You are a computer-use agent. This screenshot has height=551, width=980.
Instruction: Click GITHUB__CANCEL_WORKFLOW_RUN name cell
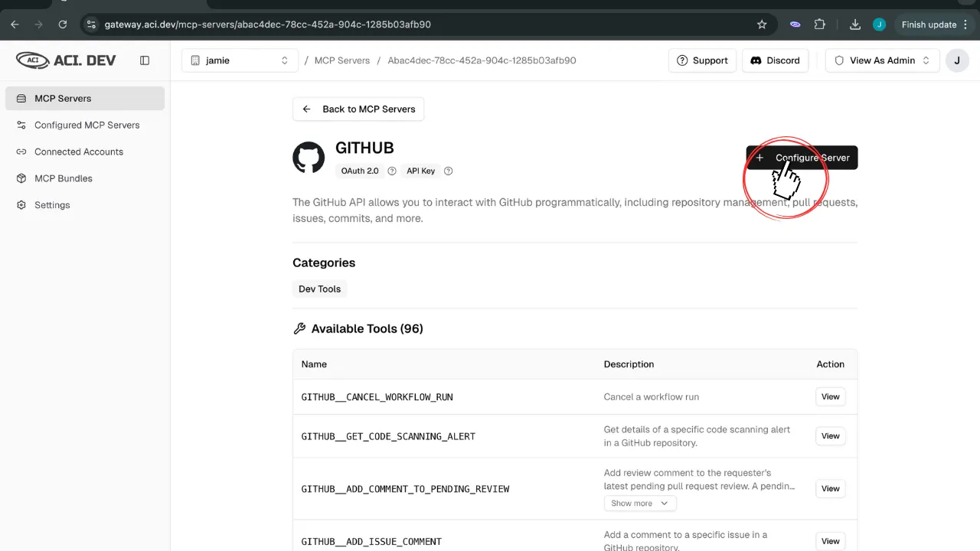377,397
